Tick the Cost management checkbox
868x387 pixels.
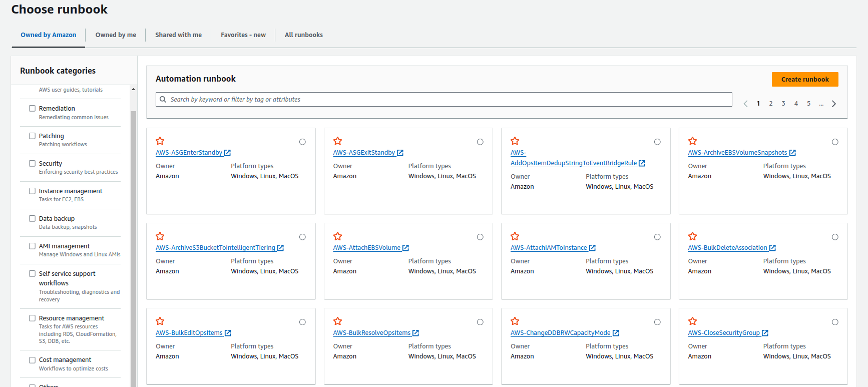[x=32, y=359]
